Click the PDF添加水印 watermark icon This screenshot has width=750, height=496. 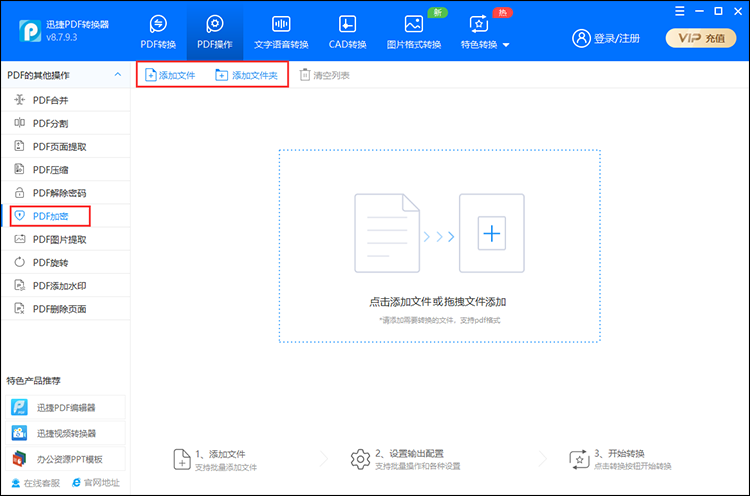(x=19, y=286)
